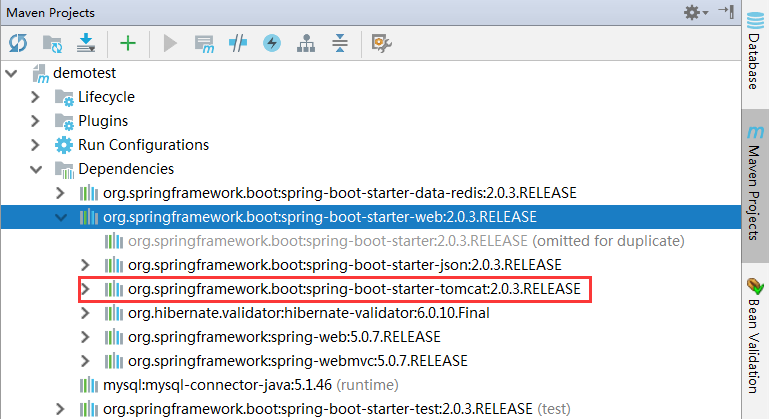Open Database side tab
Screen dimensions: 769x419
pos(755,52)
